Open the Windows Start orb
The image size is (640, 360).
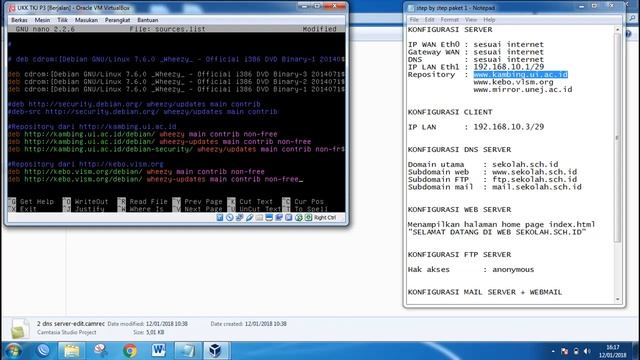13,351
